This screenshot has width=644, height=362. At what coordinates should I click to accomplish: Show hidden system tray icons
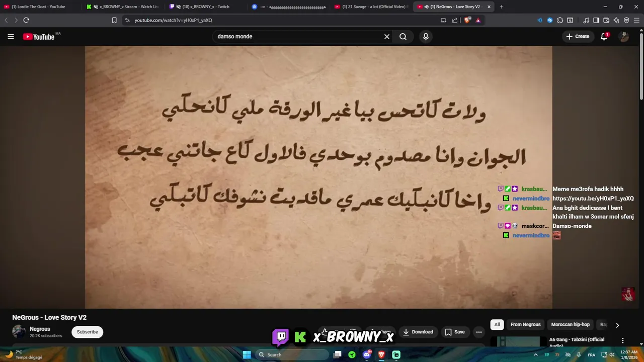pyautogui.click(x=535, y=354)
